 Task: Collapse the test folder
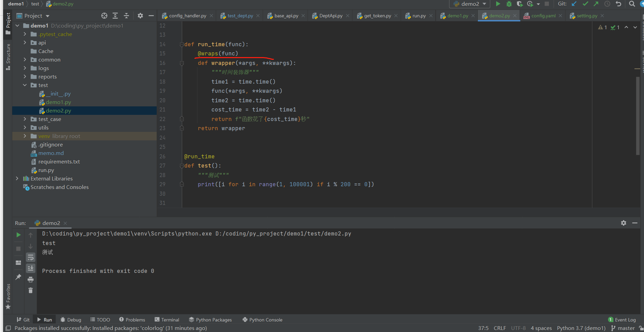[25, 85]
